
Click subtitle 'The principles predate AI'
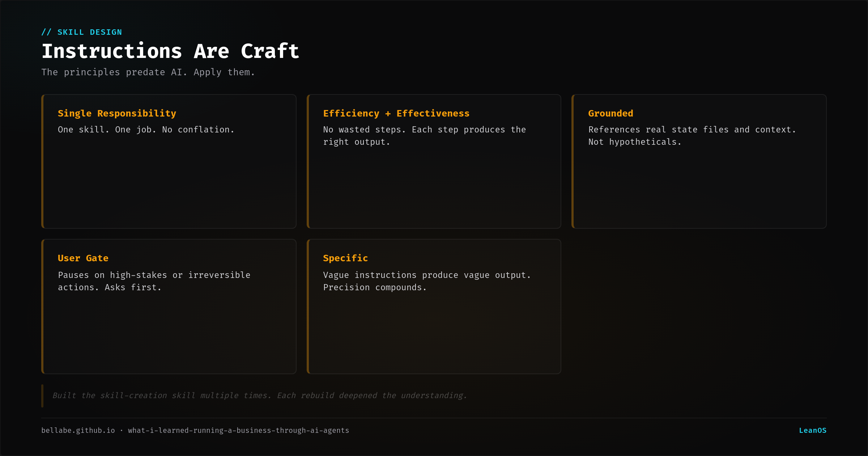tap(148, 72)
